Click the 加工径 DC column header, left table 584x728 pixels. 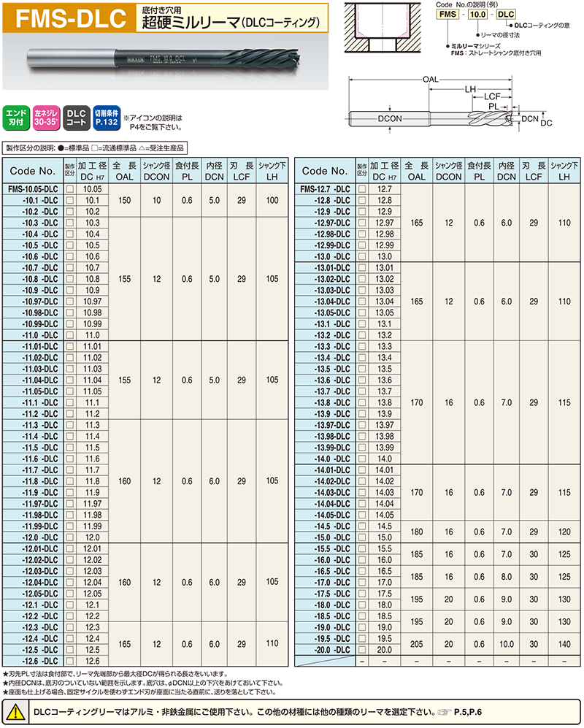coord(92,171)
